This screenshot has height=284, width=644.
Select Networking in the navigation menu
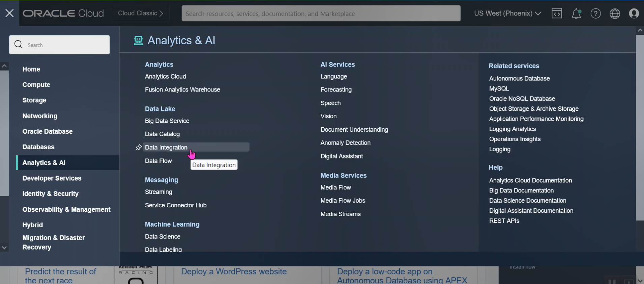click(40, 116)
